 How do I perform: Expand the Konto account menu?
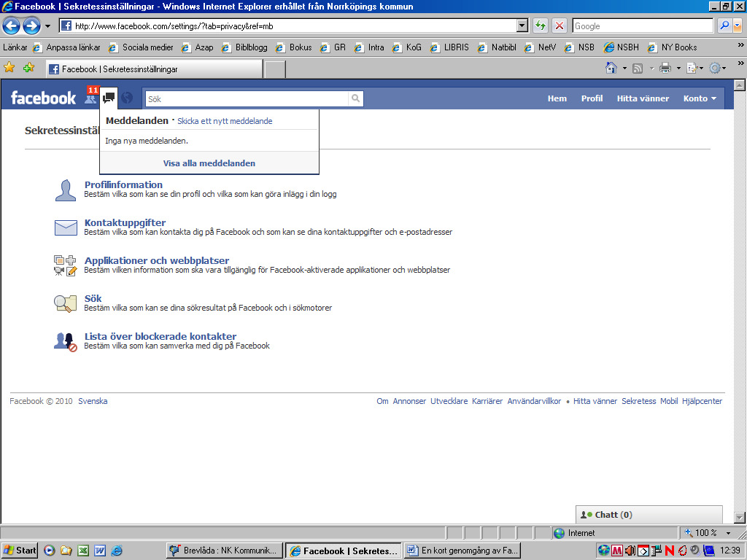[700, 98]
